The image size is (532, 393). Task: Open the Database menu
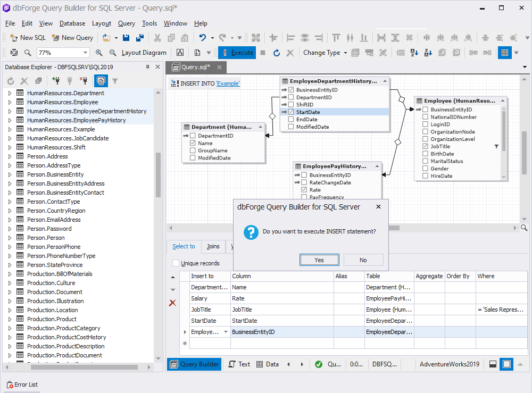tap(72, 23)
